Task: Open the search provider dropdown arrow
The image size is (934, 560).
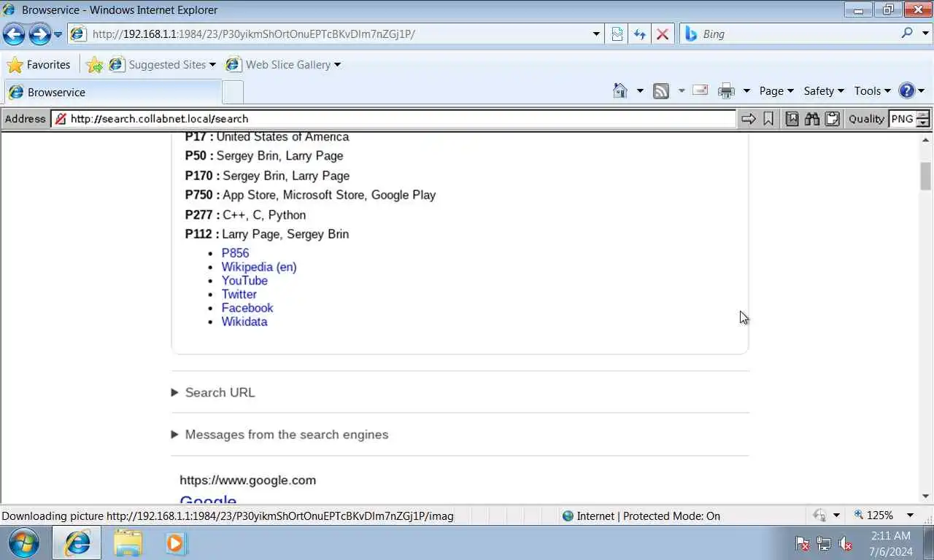Action: pos(925,34)
